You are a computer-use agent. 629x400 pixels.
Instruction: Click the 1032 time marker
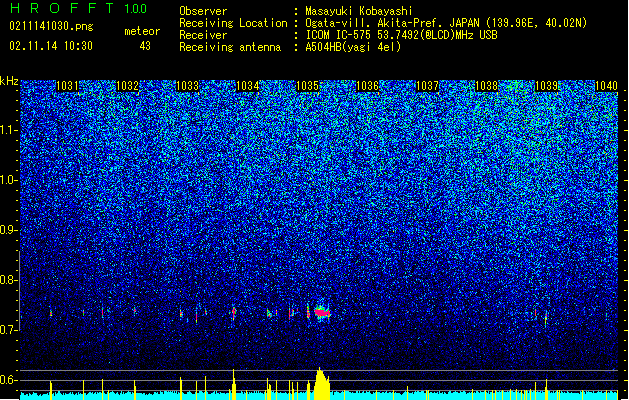pos(127,86)
